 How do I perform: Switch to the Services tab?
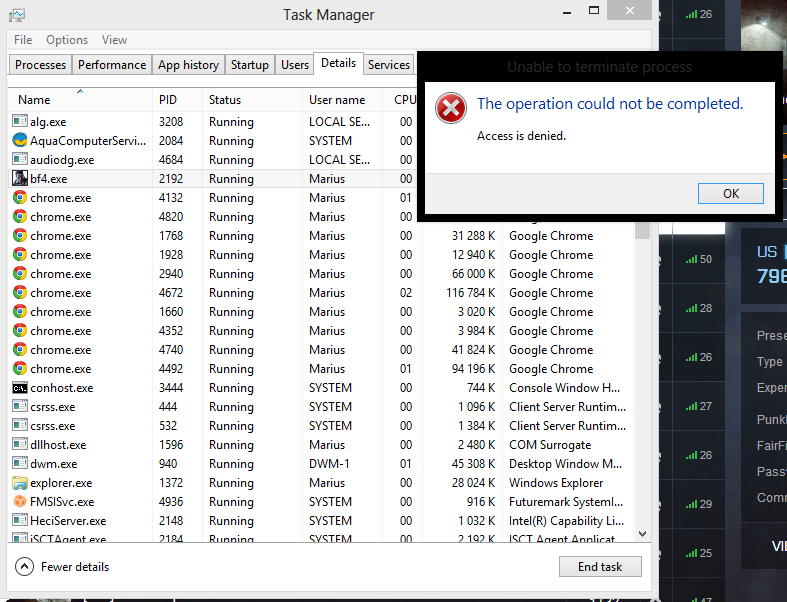click(x=388, y=65)
